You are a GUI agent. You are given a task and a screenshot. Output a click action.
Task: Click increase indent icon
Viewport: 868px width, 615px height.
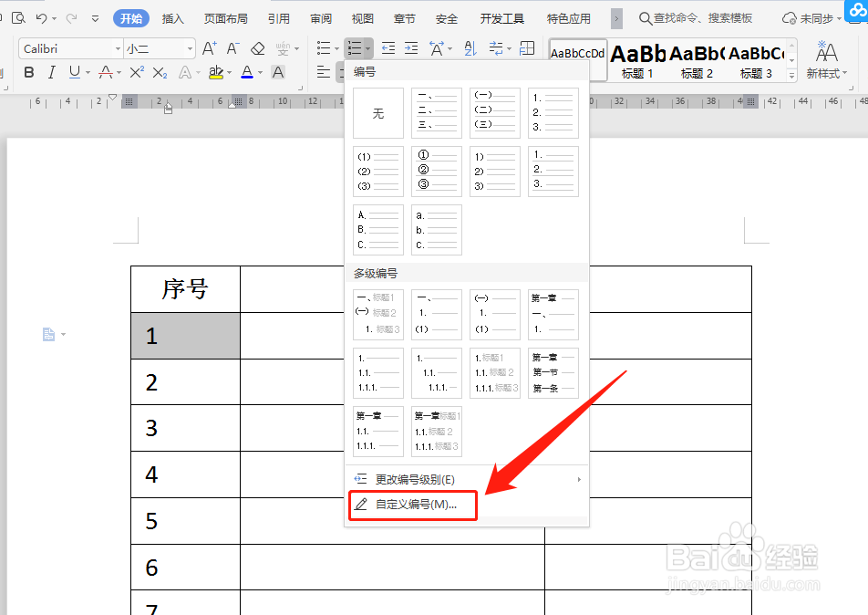[x=411, y=48]
